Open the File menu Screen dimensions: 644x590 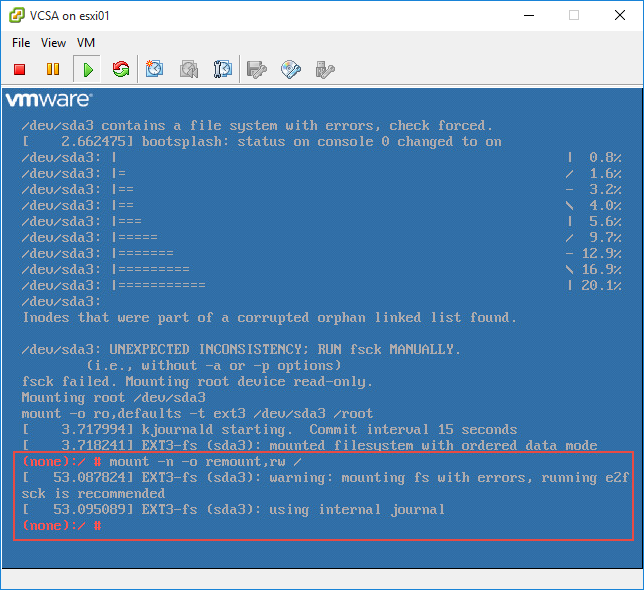21,43
